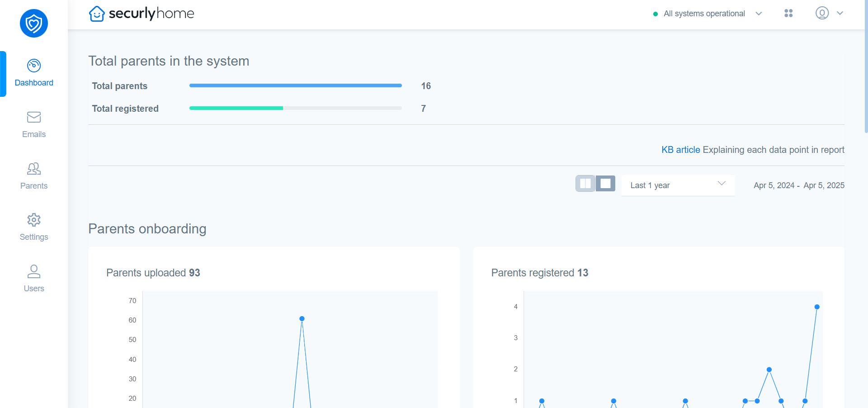Click the Apr 5, 2025 end date
Screen dimensions: 868x408
pos(824,185)
